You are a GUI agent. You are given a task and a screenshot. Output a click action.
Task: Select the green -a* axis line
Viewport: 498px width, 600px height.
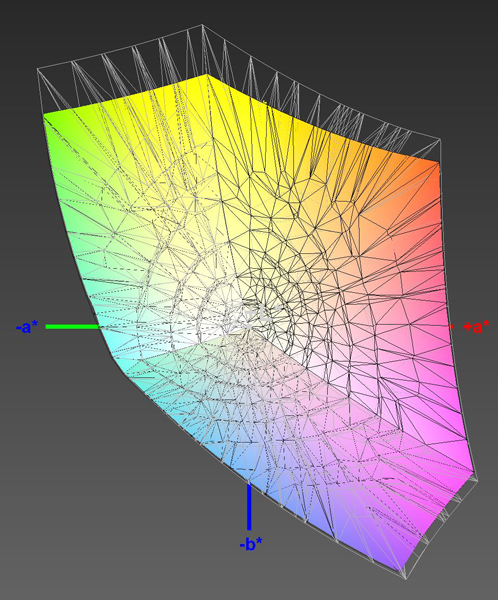(x=73, y=327)
